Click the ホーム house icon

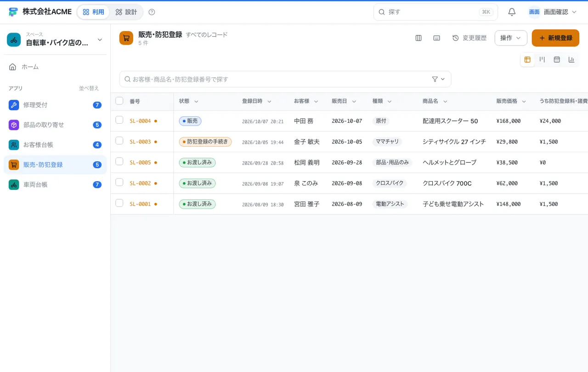[x=13, y=67]
